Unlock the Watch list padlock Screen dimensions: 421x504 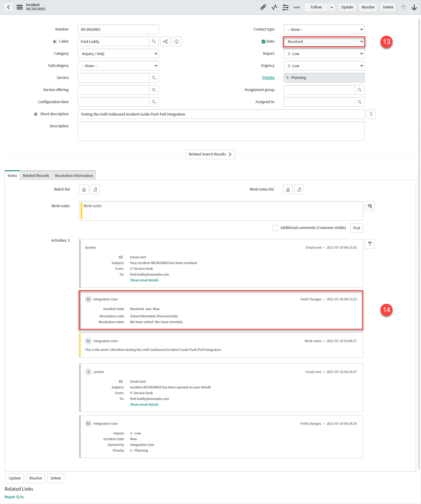tap(84, 189)
